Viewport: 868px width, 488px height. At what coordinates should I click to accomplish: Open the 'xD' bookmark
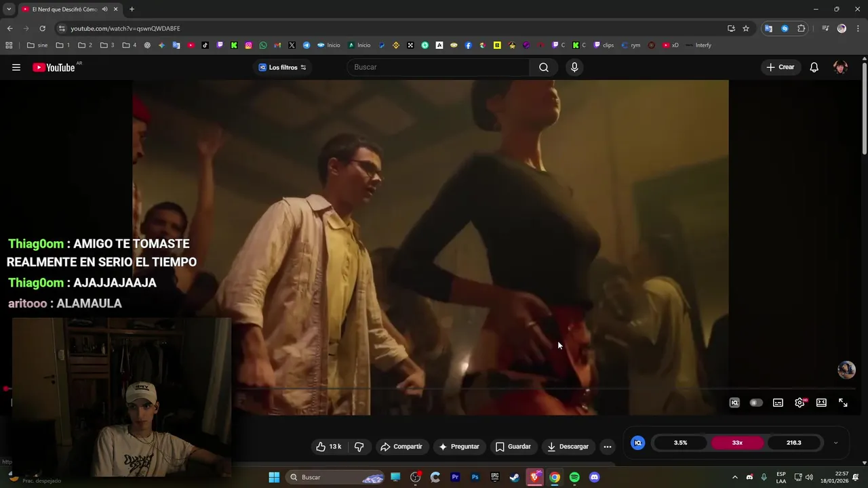[671, 45]
